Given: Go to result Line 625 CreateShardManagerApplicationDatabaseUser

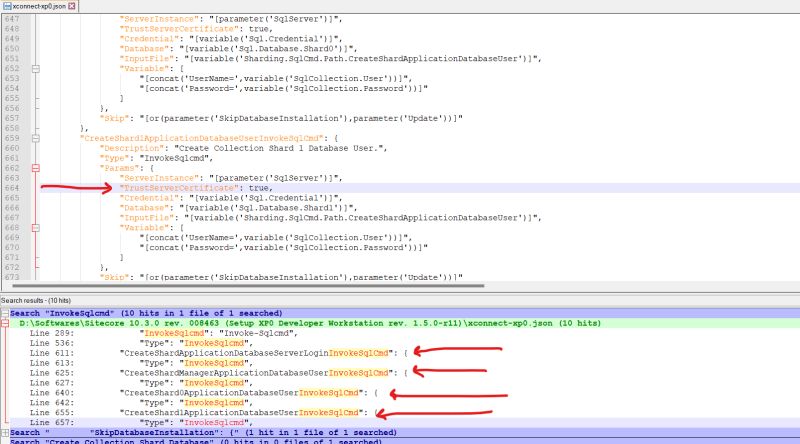Looking at the screenshot, I should [218, 373].
